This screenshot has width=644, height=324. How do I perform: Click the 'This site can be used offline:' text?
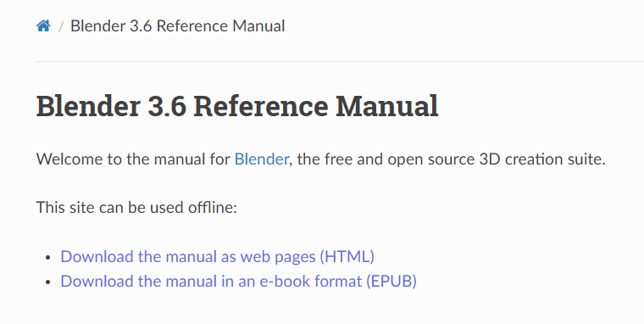[136, 208]
